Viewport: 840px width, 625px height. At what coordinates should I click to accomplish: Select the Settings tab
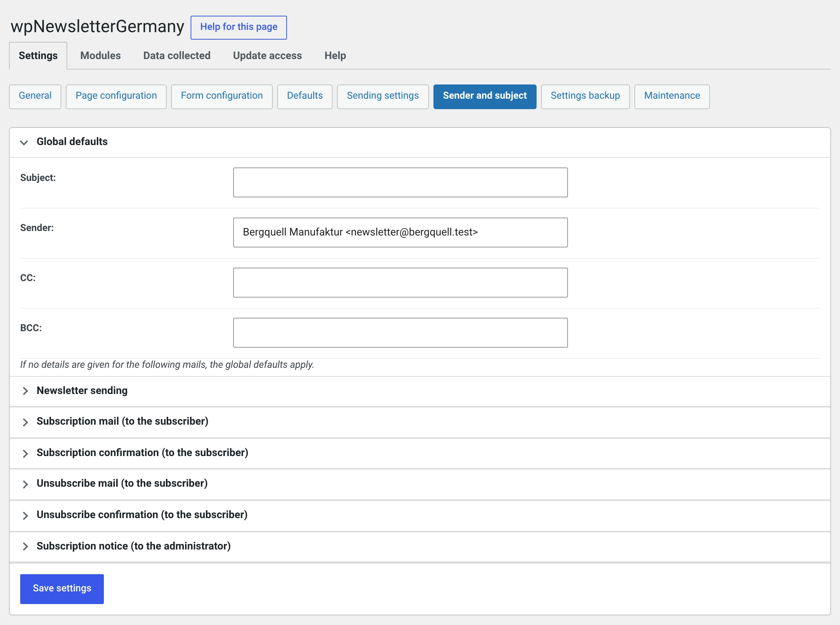tap(38, 56)
